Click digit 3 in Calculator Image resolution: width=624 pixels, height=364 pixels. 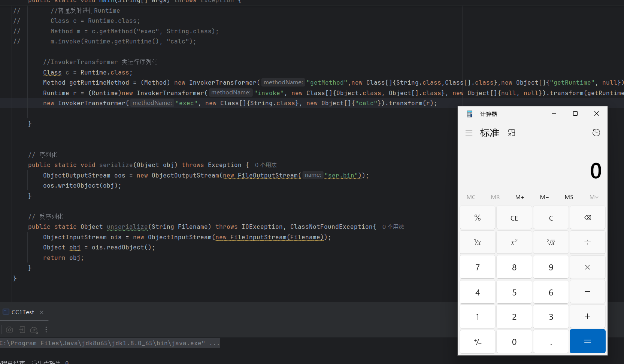pyautogui.click(x=551, y=316)
